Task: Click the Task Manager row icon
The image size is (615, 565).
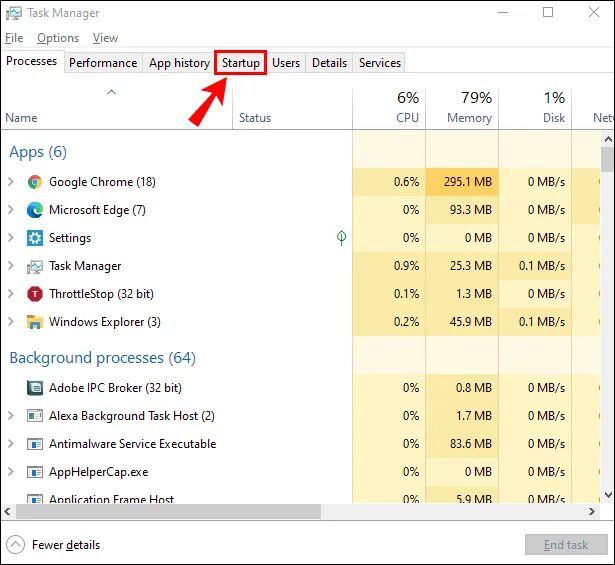Action: coord(35,266)
